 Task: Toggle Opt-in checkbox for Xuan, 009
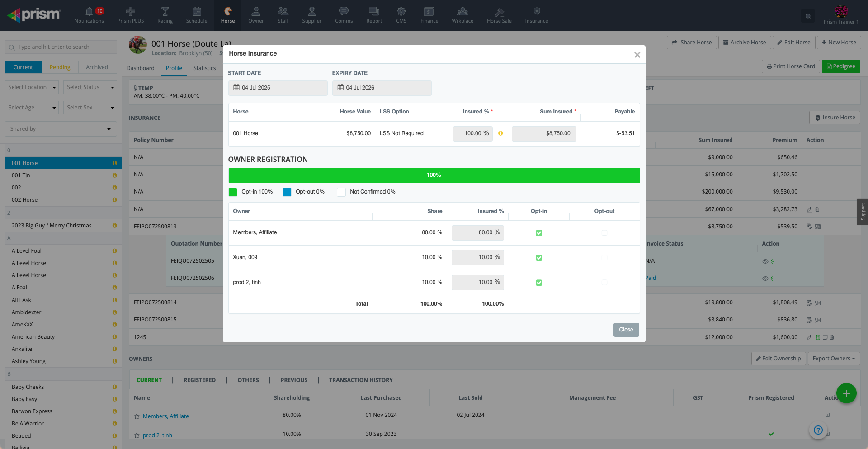tap(539, 258)
